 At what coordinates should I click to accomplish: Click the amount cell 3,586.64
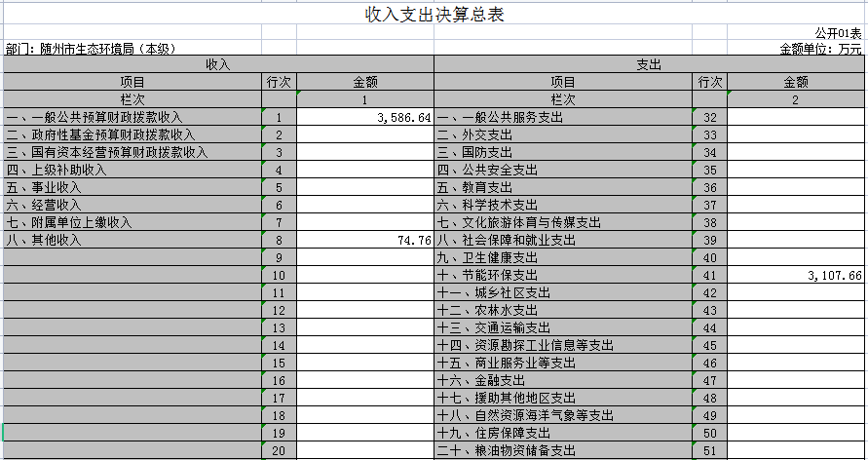click(365, 117)
